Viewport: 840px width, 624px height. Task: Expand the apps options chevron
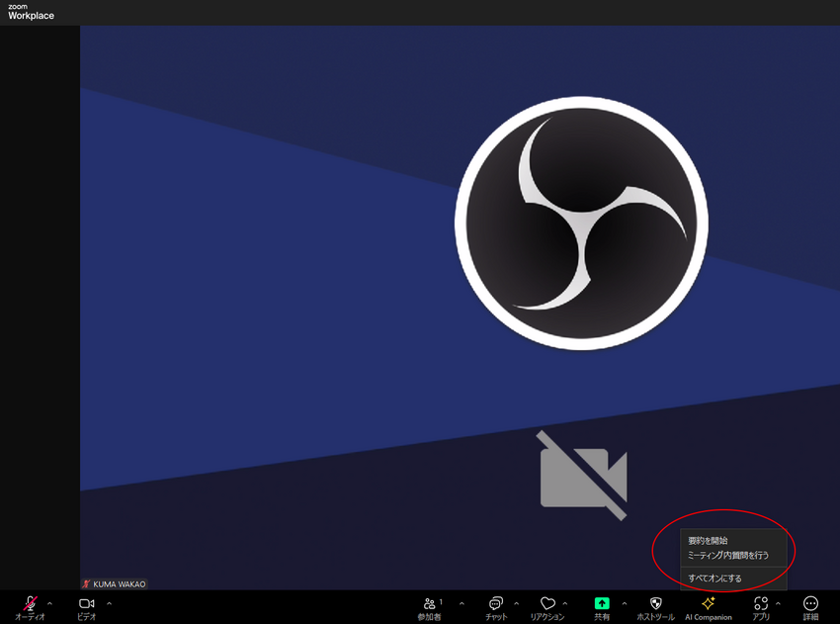(778, 603)
